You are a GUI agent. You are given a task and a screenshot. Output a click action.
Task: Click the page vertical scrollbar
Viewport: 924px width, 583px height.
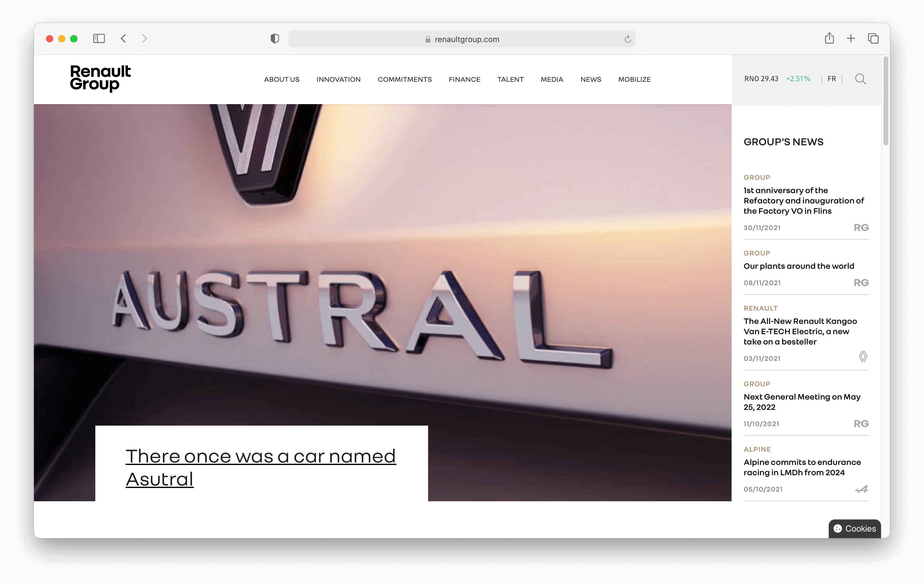[x=885, y=101]
